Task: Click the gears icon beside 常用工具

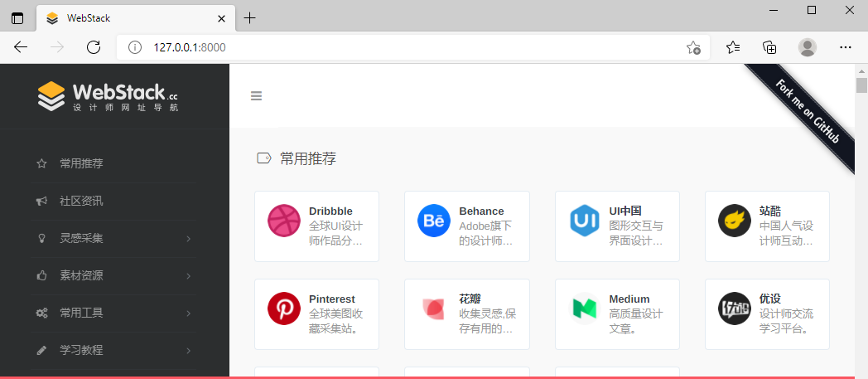Action: [41, 313]
